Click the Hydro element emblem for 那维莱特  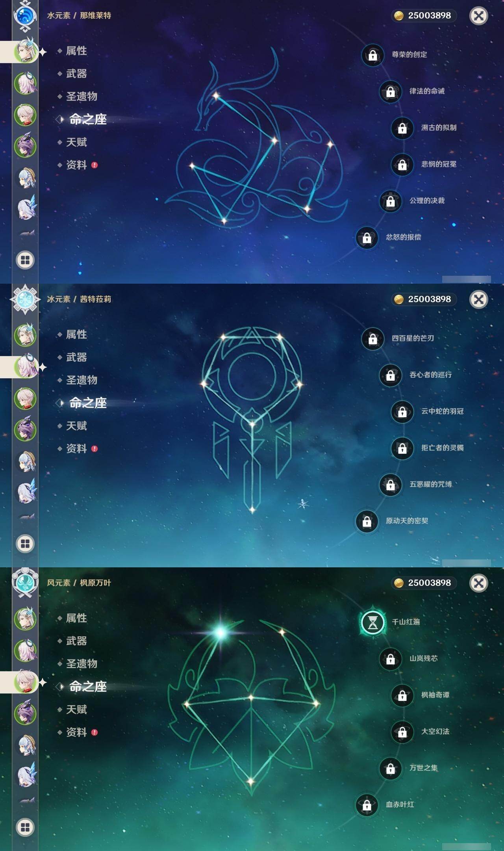(x=25, y=16)
